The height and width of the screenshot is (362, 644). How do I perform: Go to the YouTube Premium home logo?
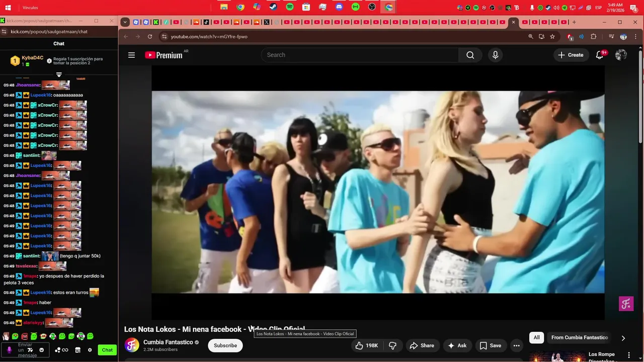tap(165, 55)
